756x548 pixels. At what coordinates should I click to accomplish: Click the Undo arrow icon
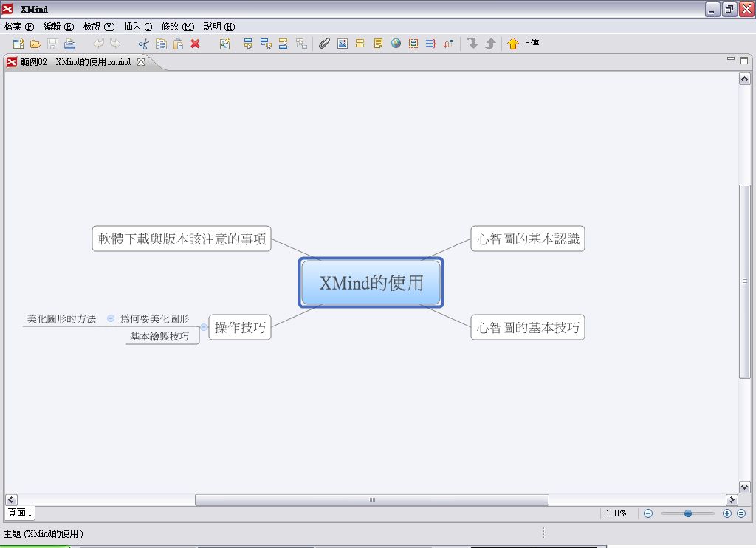click(x=98, y=44)
